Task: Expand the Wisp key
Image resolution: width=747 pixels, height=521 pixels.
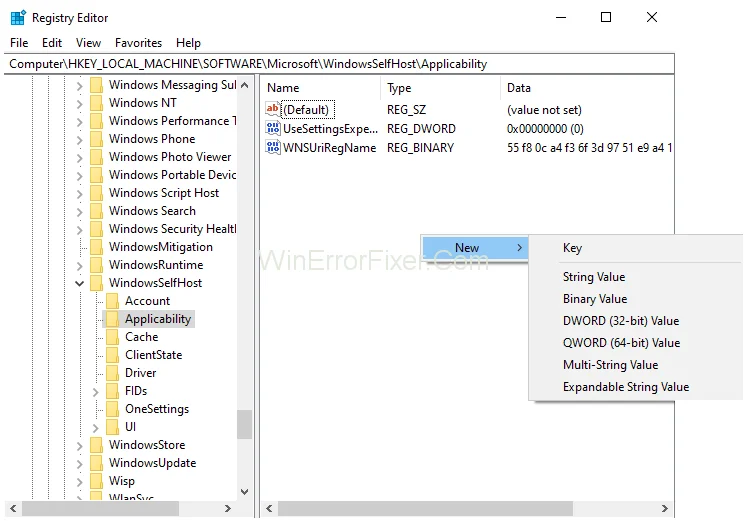Action: tap(80, 482)
